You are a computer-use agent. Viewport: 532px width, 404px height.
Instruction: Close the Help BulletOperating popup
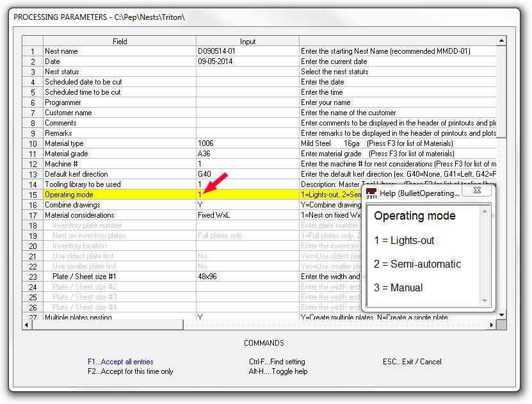(477, 191)
